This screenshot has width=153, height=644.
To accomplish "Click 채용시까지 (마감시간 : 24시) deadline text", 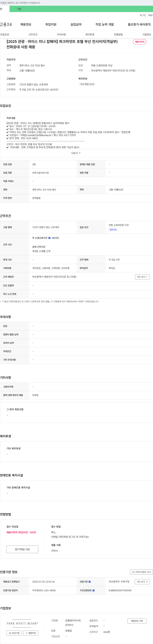I will 21,532.
